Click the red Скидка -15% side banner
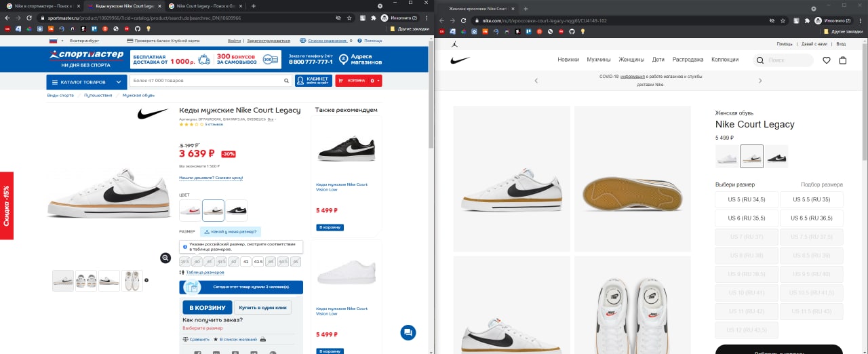868x354 pixels. pos(7,205)
